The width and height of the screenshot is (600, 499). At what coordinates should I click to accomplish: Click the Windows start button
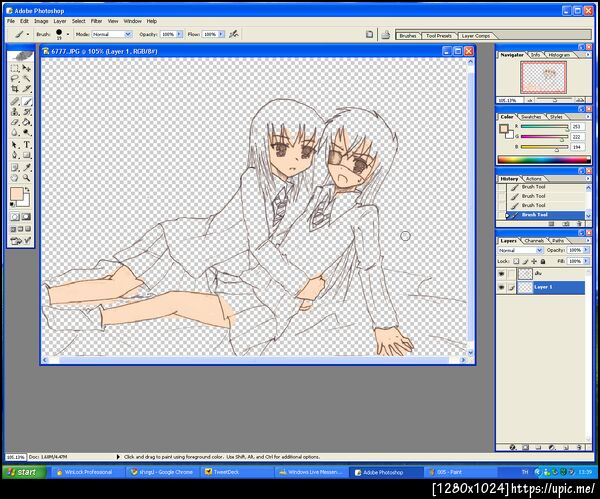23,472
